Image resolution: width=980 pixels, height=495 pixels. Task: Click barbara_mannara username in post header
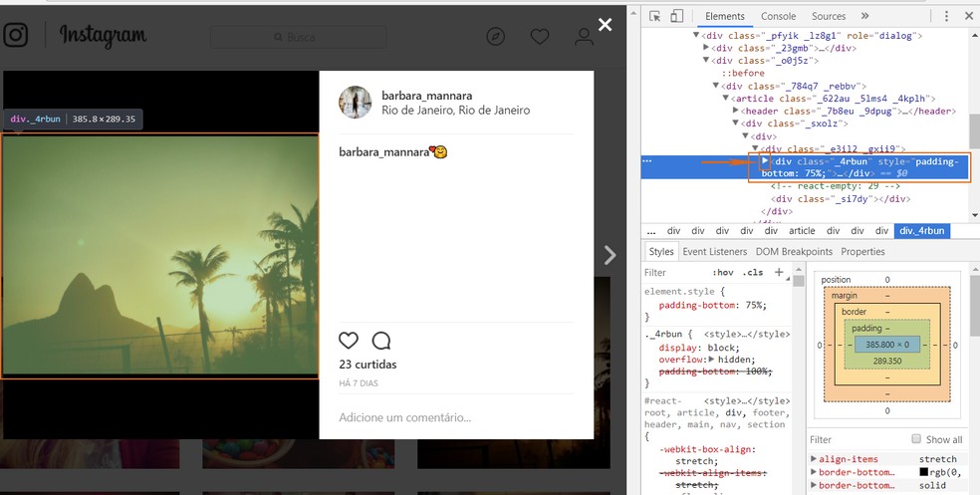427,96
